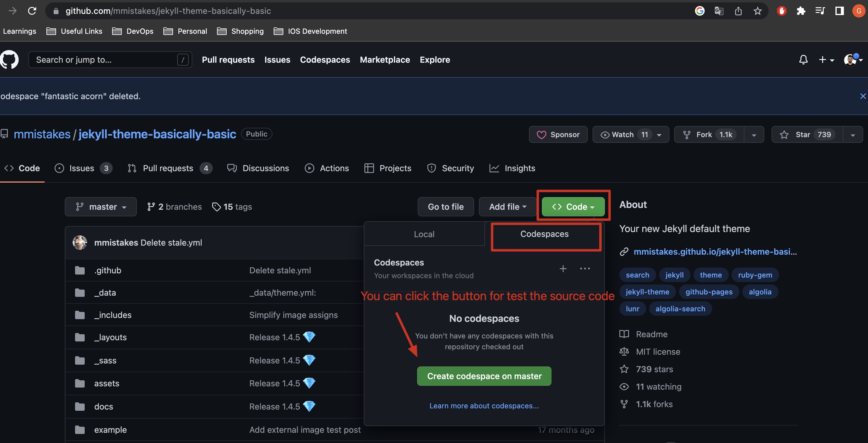Viewport: 868px width, 443px height.
Task: Expand the master branch selector
Action: 101,206
